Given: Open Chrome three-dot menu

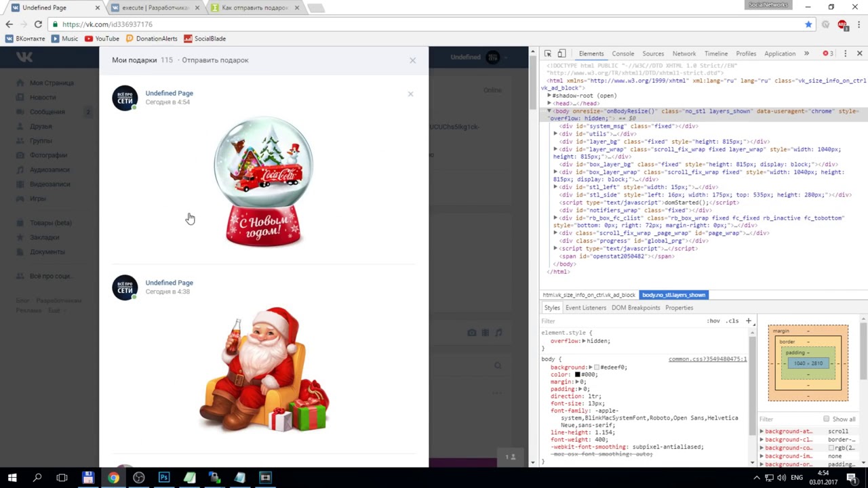Looking at the screenshot, I should (x=859, y=24).
